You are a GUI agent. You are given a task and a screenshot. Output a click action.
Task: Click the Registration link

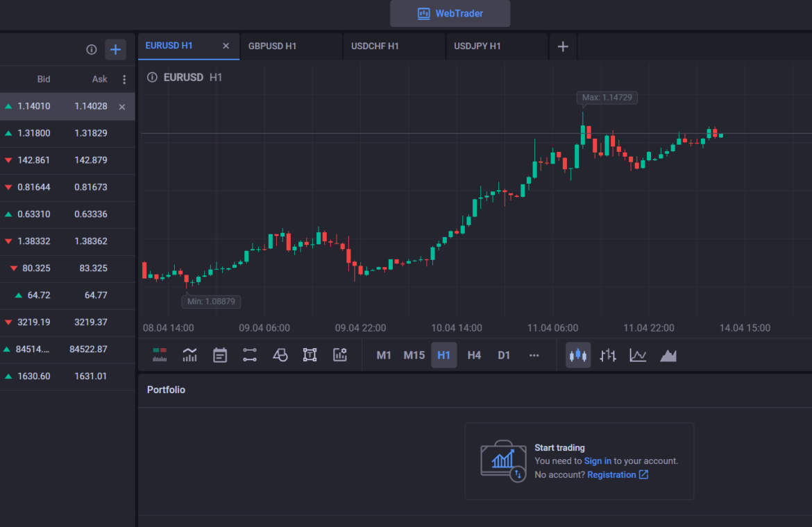pos(611,475)
